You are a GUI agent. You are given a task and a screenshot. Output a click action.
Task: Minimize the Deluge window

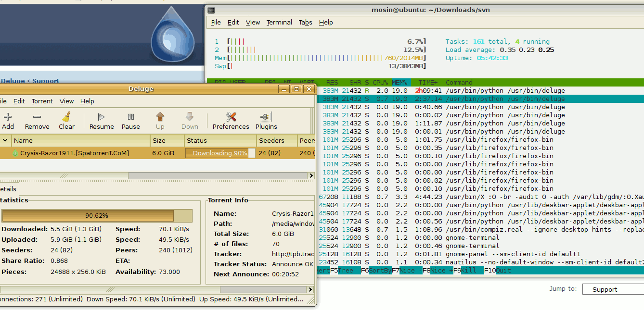tap(283, 89)
